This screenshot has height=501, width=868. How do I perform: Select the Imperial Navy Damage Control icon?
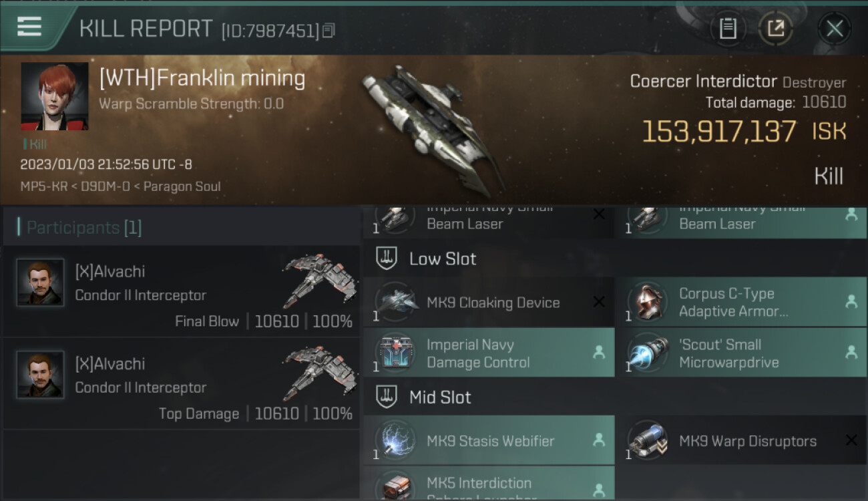coord(396,353)
